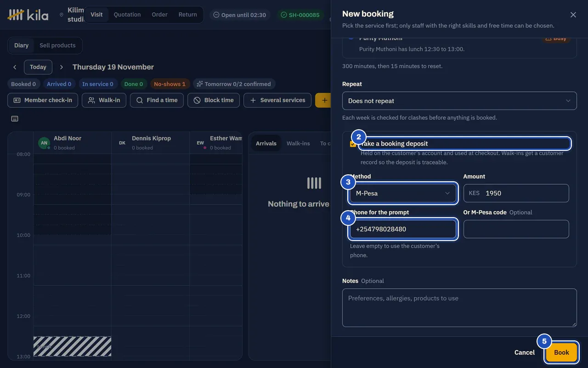Cancel the new booking
Viewport: 588px width, 368px height.
(525, 352)
